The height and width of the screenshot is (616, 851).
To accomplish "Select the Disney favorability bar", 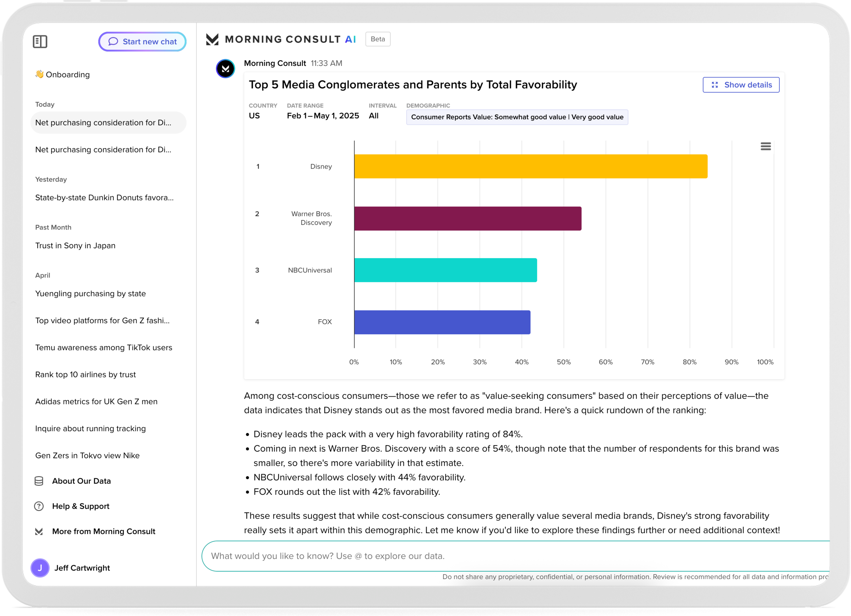I will [531, 167].
